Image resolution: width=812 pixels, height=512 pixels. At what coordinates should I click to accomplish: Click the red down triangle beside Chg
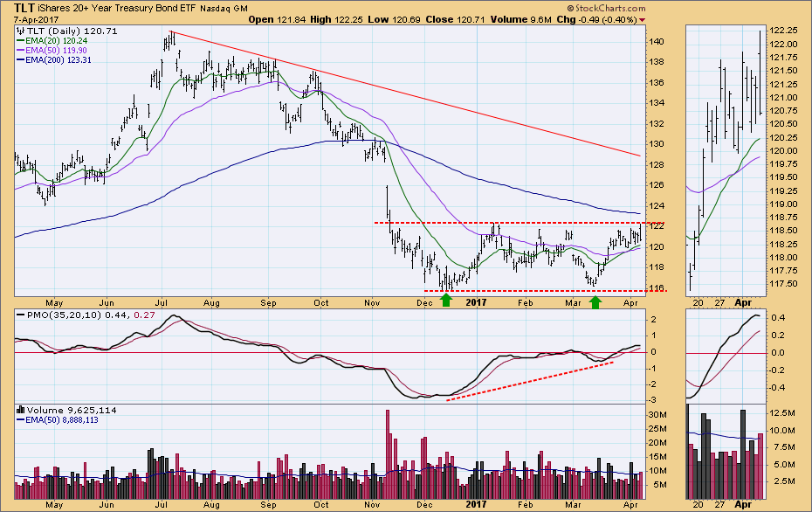(x=642, y=20)
